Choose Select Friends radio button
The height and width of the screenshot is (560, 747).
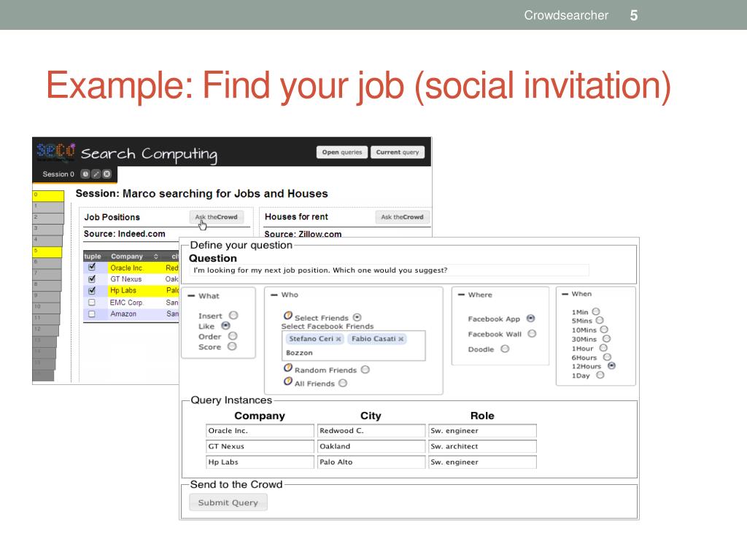(357, 317)
